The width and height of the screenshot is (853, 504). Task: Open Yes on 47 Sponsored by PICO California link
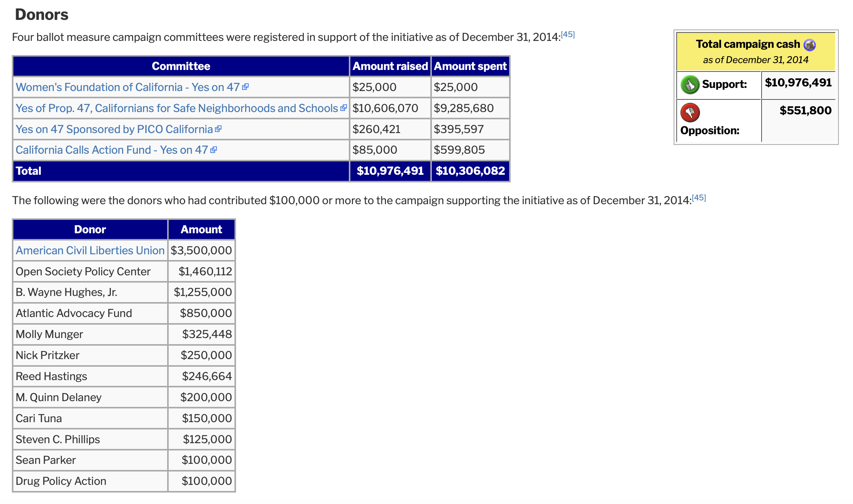(114, 129)
